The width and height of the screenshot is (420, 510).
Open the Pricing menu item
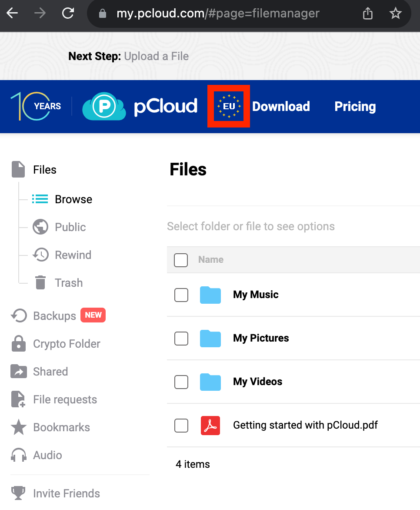coord(355,106)
